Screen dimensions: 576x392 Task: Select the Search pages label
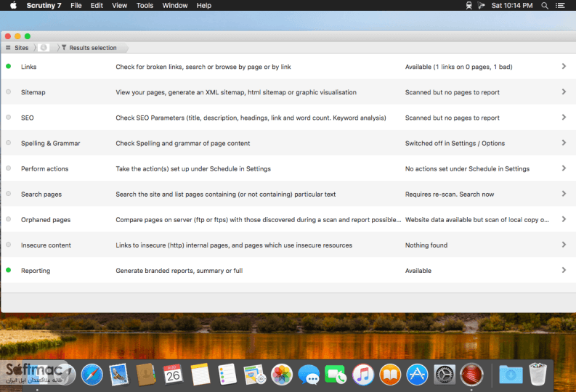pyautogui.click(x=41, y=194)
